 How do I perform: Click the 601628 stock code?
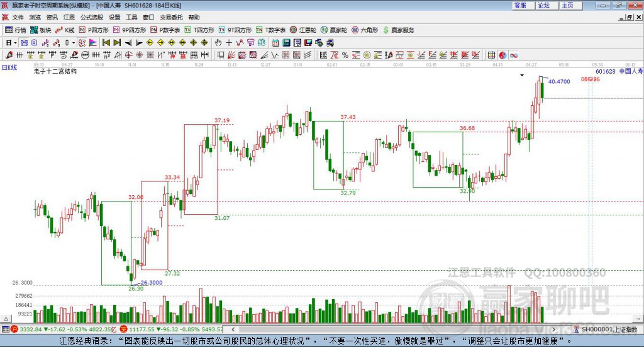click(x=606, y=71)
